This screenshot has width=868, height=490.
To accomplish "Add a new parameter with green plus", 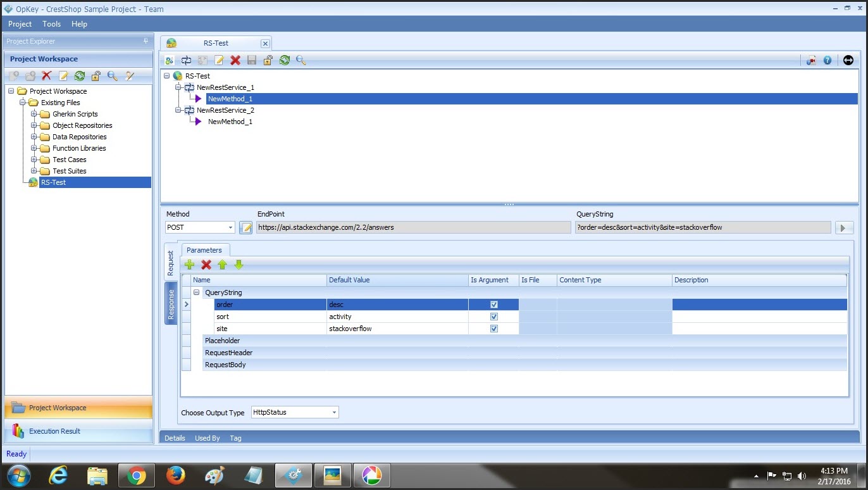I will coord(189,265).
